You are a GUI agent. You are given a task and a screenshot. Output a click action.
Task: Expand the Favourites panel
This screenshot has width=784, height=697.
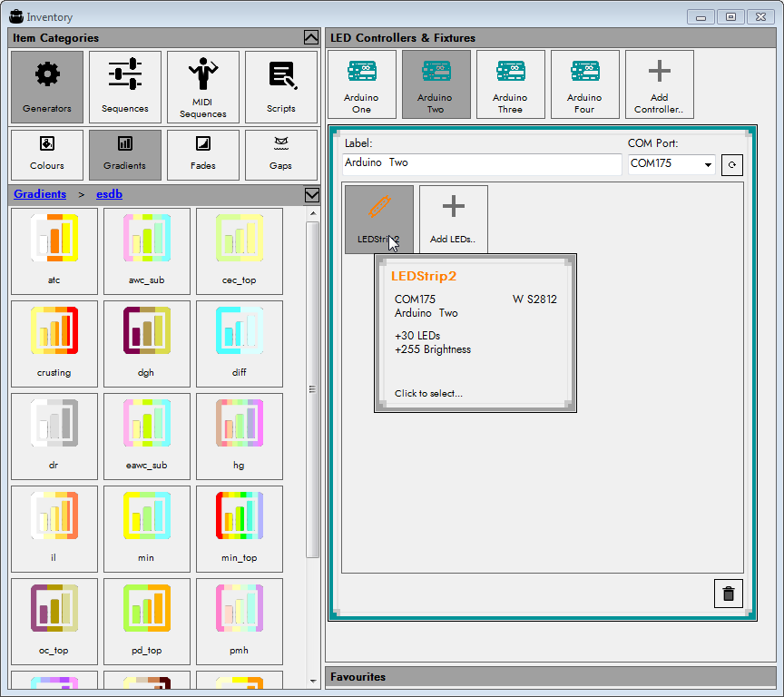click(551, 676)
